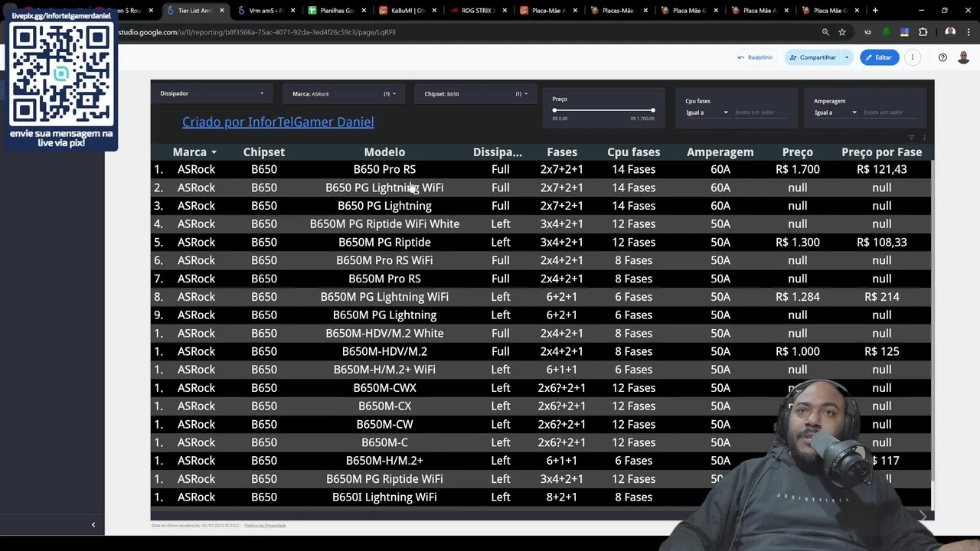Click the '8+2+1' fases cell
Viewport: 980px width, 551px height.
(x=562, y=497)
